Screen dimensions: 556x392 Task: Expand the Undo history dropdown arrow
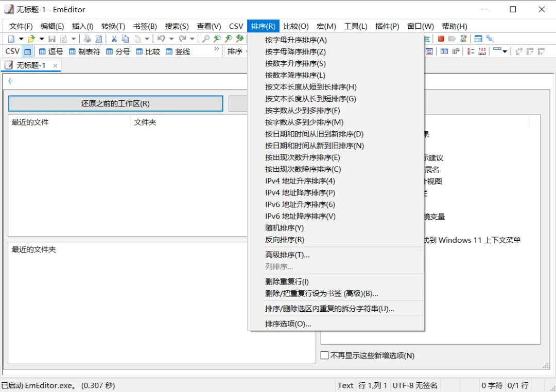[171, 39]
